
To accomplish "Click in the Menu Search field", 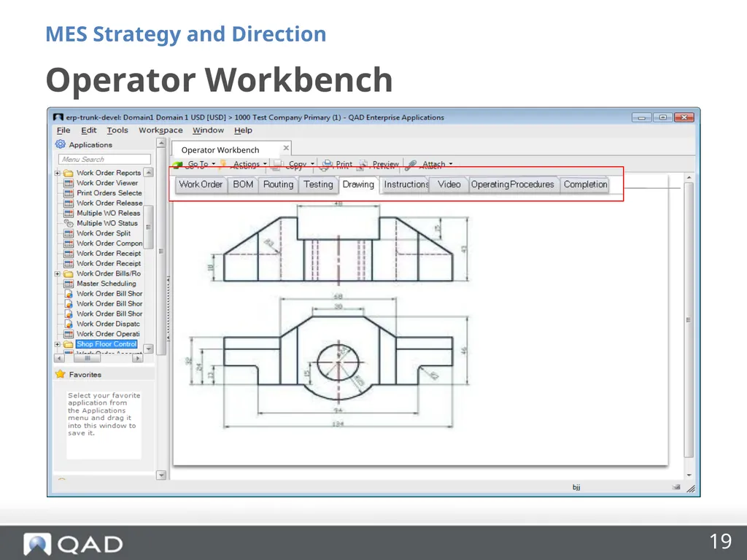I will click(x=104, y=159).
